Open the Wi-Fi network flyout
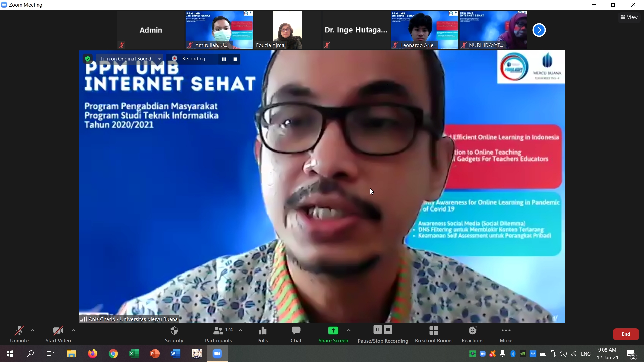Viewport: 644px width, 362px height. pyautogui.click(x=574, y=354)
